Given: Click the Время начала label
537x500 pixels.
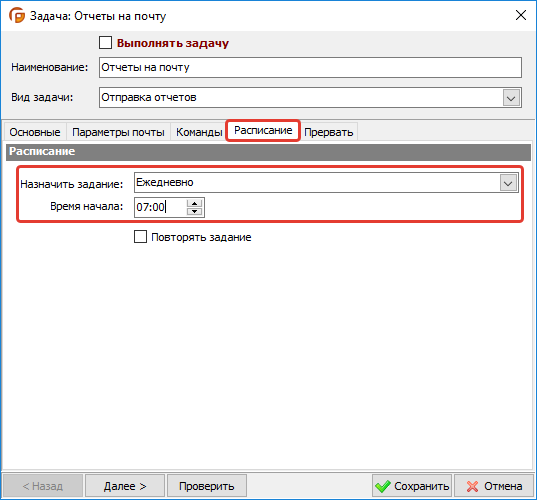Looking at the screenshot, I should pyautogui.click(x=87, y=206).
